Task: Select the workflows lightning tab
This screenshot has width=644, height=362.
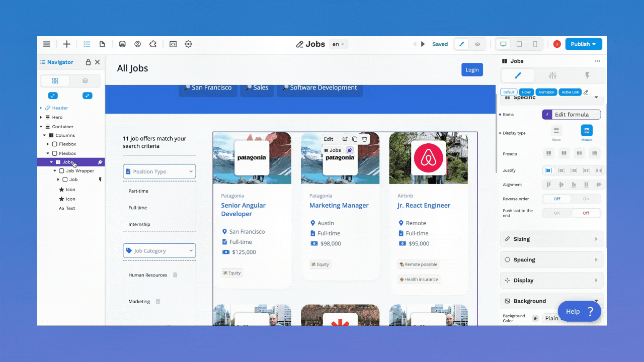Action: (x=587, y=75)
